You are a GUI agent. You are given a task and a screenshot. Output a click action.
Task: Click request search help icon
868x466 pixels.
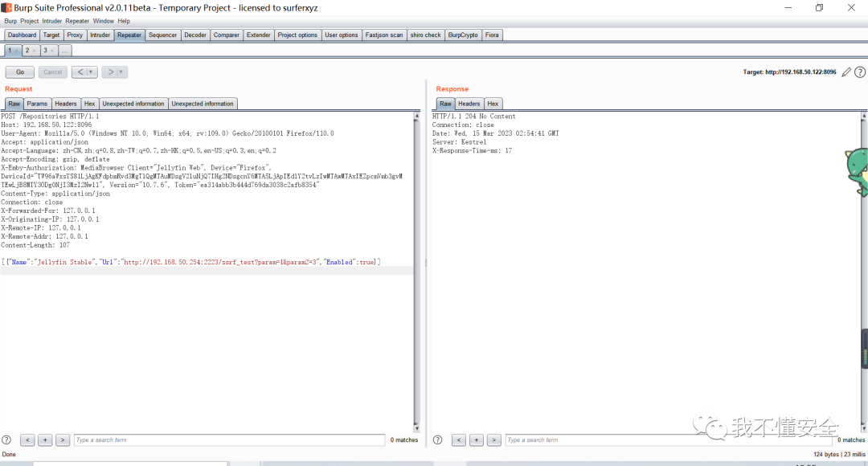click(6, 440)
